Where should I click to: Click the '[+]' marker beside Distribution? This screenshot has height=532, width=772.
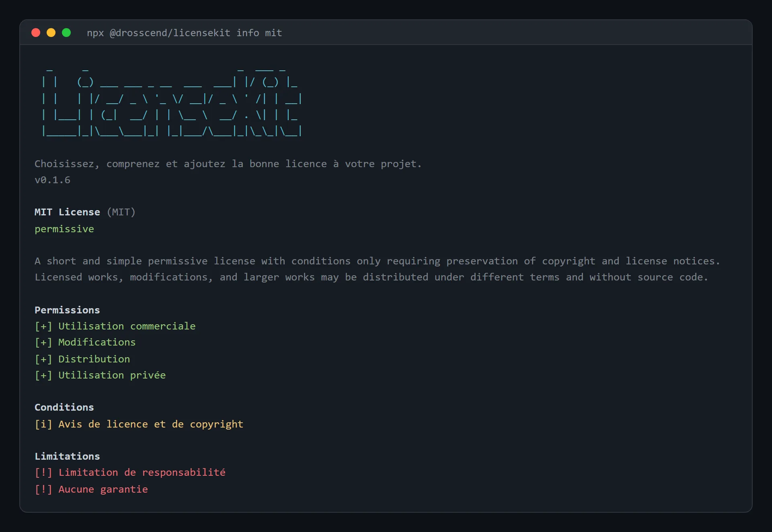click(43, 359)
